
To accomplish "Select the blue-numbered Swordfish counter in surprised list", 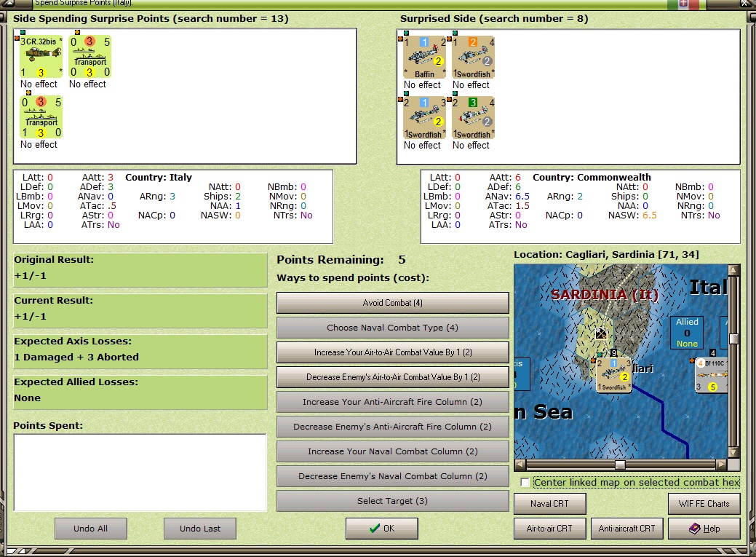I will pyautogui.click(x=425, y=117).
